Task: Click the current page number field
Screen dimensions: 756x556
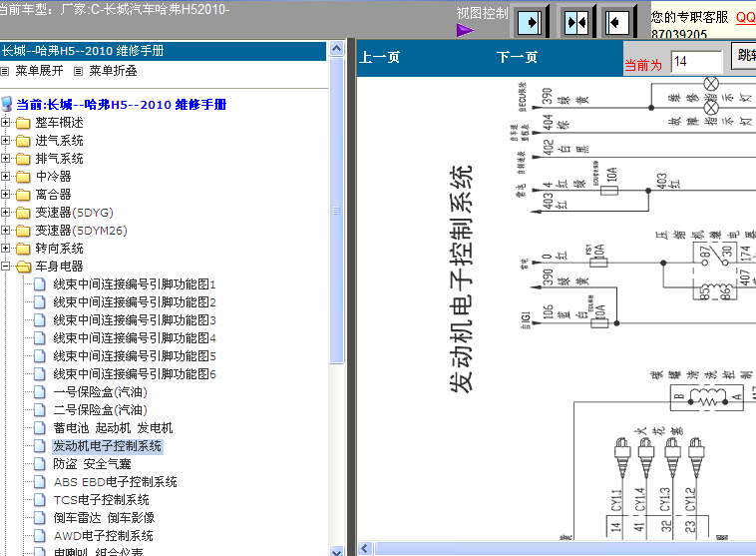Action: pos(696,61)
